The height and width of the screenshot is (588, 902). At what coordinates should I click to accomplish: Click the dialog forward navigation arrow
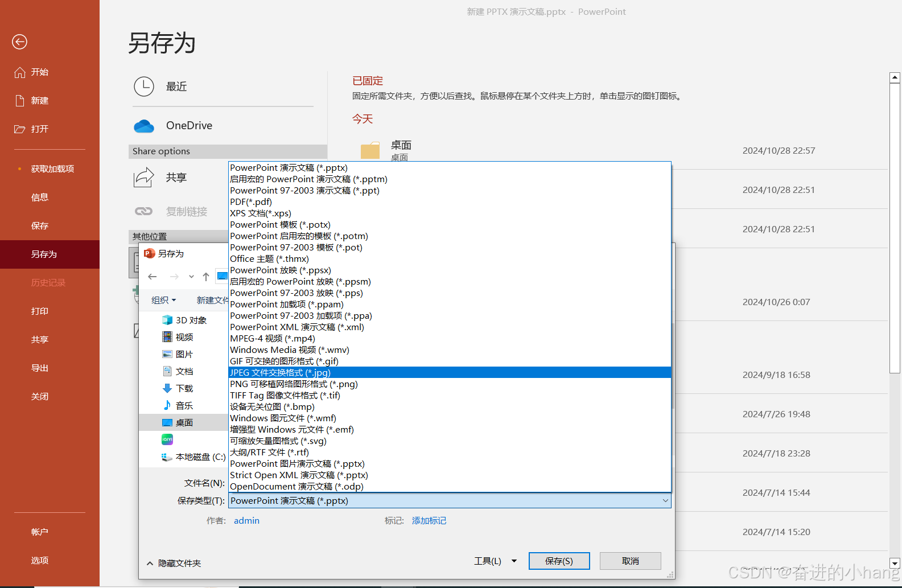(x=174, y=277)
